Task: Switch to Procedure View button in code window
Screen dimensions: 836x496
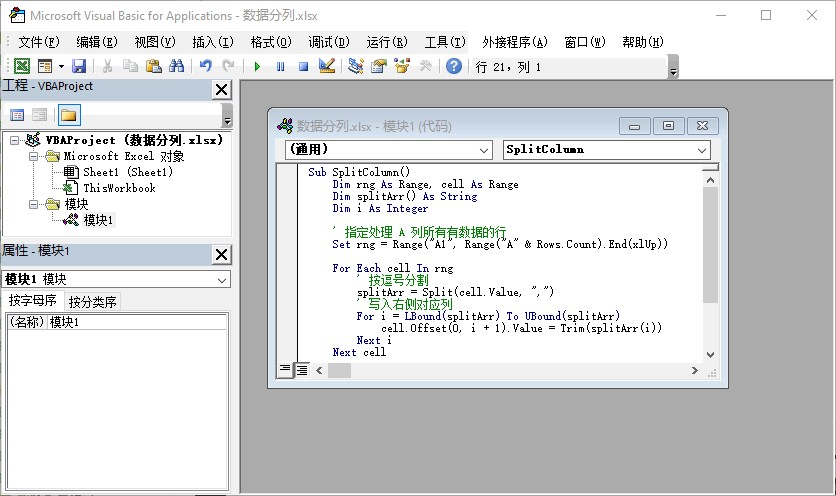Action: click(285, 369)
